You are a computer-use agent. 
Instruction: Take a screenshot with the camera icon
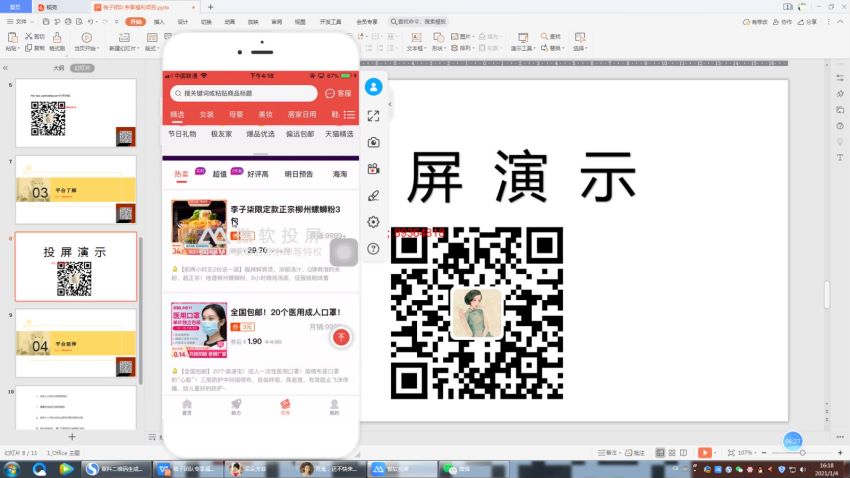374,143
